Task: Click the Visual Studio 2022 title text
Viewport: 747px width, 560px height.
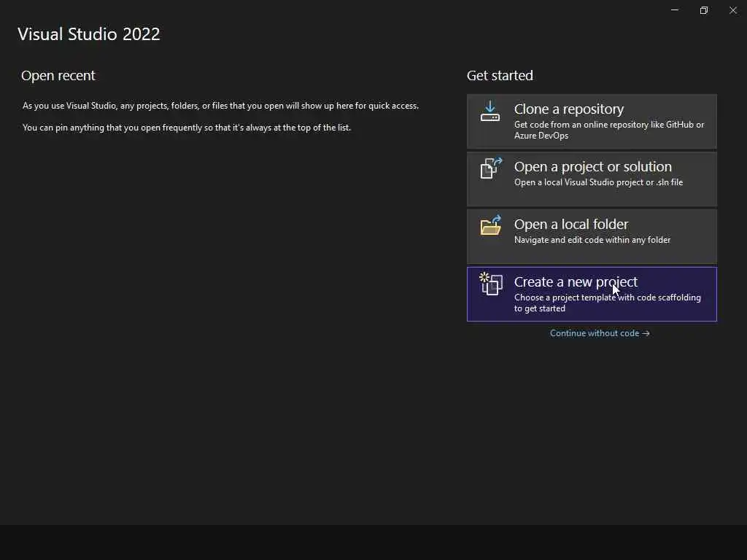Action: [x=88, y=34]
